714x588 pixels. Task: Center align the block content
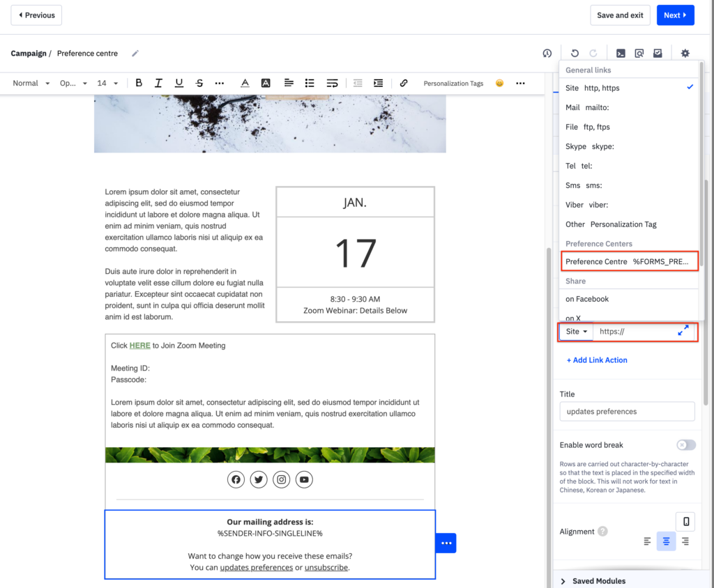(666, 541)
